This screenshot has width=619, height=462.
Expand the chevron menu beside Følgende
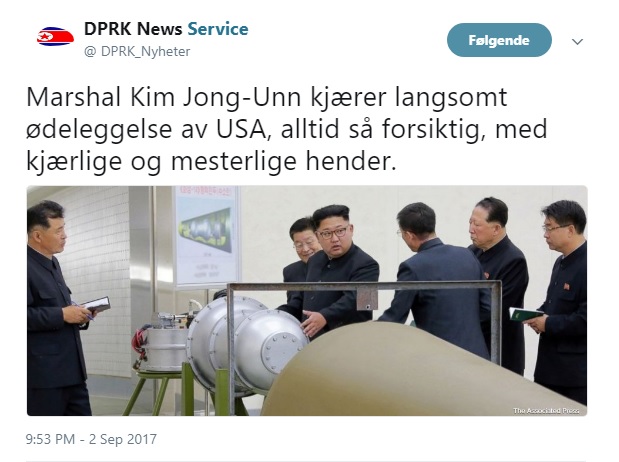[x=577, y=41]
